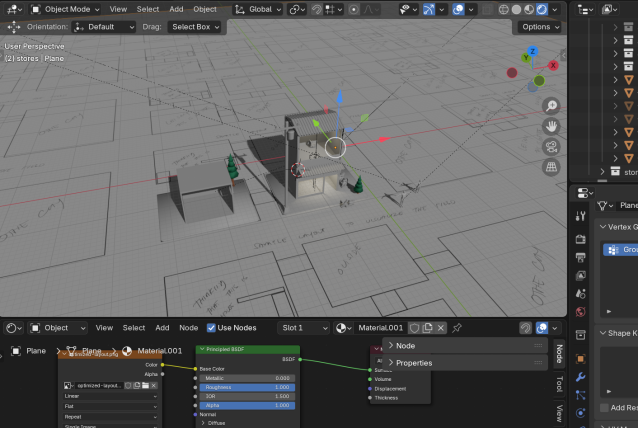
Task: Toggle the pin icon in node editor header
Action: click(x=457, y=328)
